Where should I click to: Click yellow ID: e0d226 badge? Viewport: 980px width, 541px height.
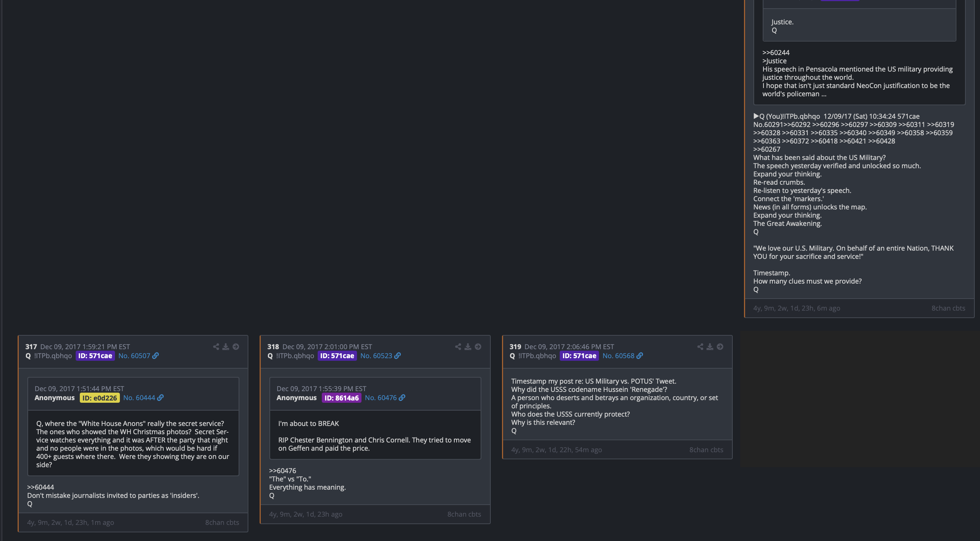point(100,398)
